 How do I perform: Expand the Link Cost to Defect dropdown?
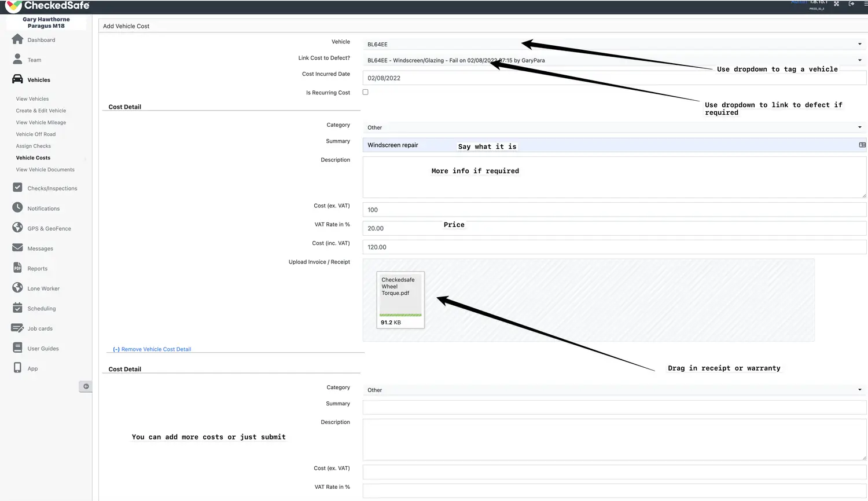point(613,60)
